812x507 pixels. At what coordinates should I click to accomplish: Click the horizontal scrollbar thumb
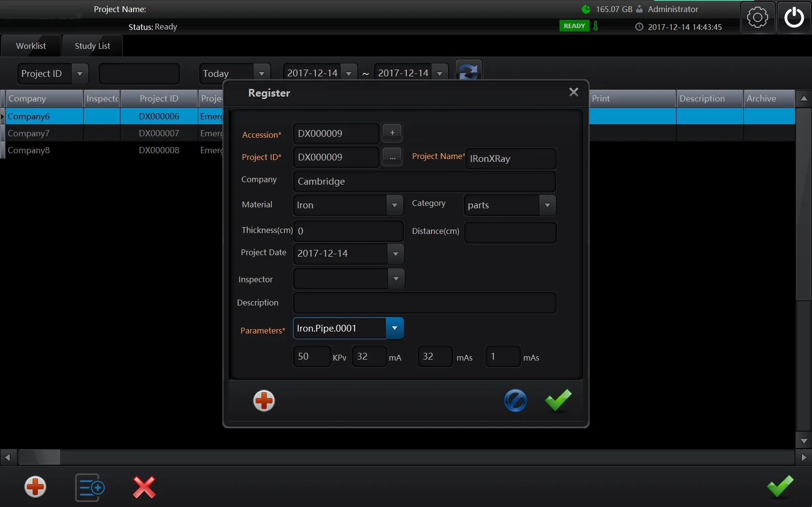pyautogui.click(x=39, y=457)
